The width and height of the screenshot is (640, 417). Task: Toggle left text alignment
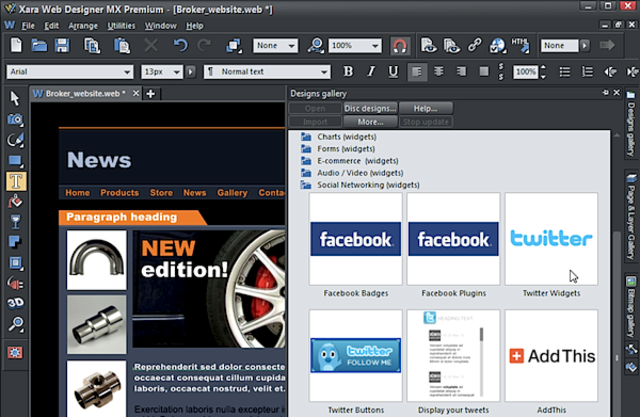(417, 72)
